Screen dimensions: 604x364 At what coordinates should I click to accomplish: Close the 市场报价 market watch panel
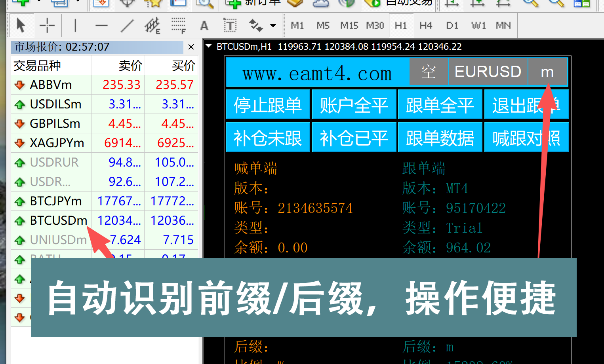click(191, 47)
